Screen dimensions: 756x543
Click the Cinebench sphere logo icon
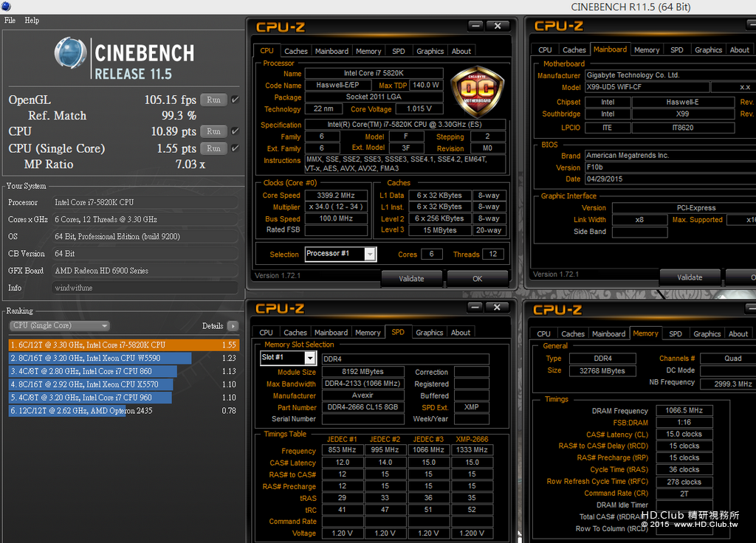pyautogui.click(x=70, y=52)
